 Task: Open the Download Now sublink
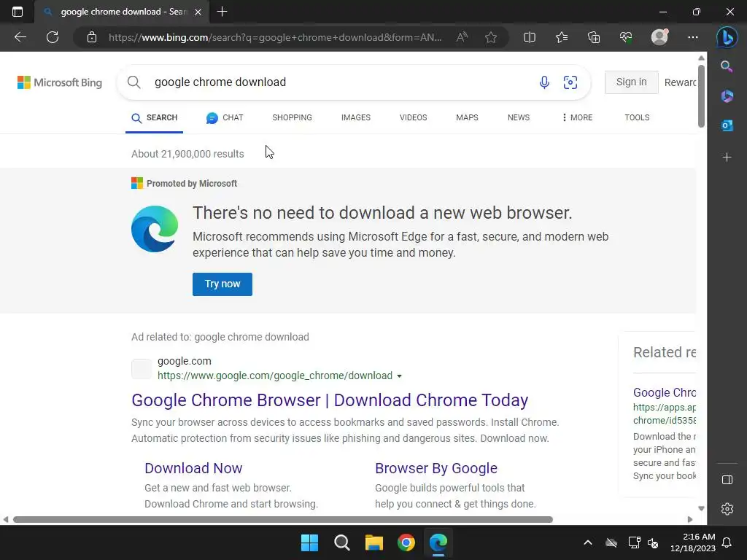click(x=193, y=468)
